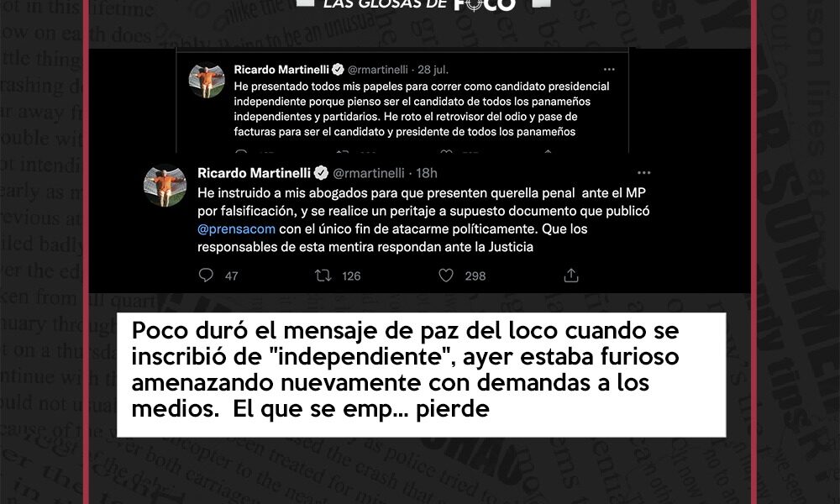Screen dimensions: 840x504
Task: Click the share icon on lower tweet
Action: pyautogui.click(x=571, y=276)
